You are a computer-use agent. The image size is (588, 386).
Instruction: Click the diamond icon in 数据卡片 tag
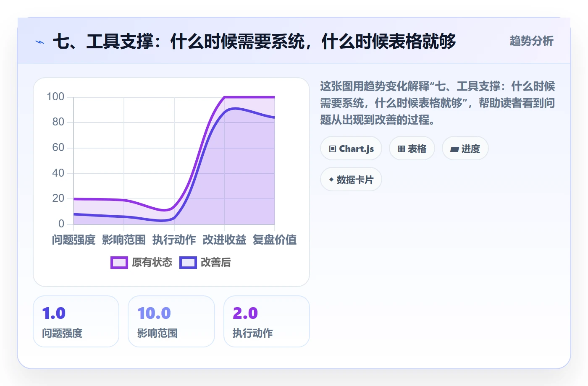coord(331,180)
